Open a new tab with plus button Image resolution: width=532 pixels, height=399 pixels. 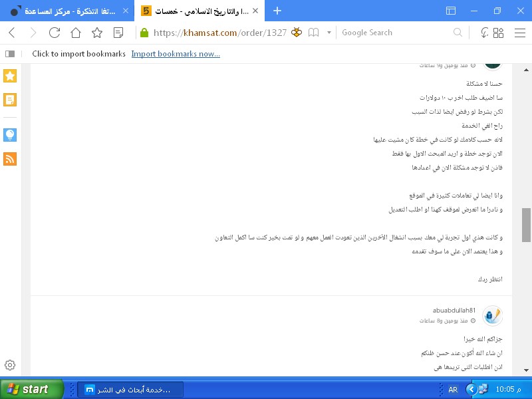click(x=277, y=11)
